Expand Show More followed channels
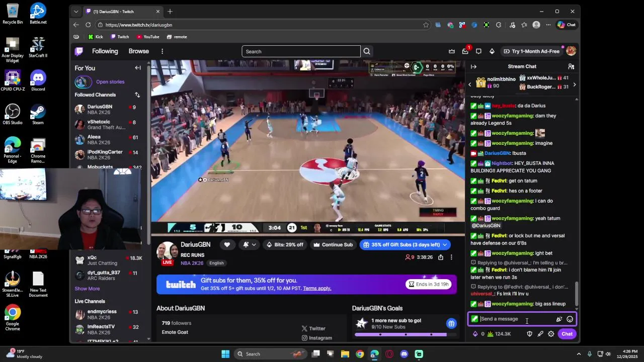644x362 pixels. 87,289
